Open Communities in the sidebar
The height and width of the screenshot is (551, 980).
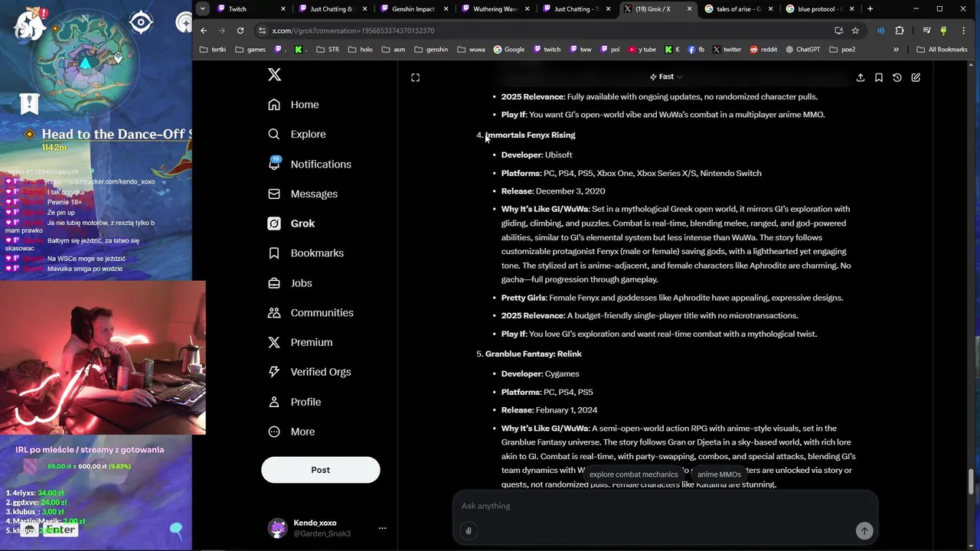310,312
